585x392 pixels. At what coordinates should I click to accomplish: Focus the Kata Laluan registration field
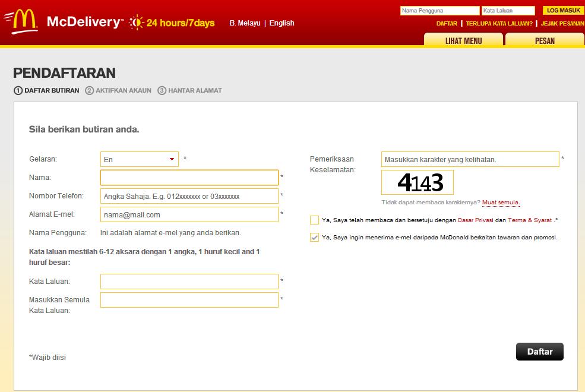pos(189,282)
